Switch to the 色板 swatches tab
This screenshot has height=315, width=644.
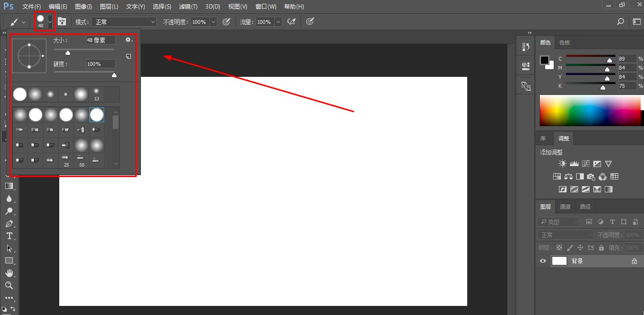pos(565,42)
